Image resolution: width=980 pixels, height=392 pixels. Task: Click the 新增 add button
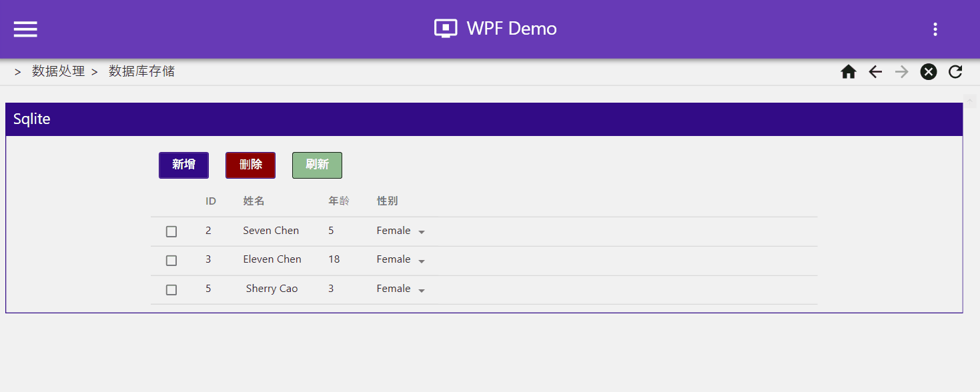183,165
